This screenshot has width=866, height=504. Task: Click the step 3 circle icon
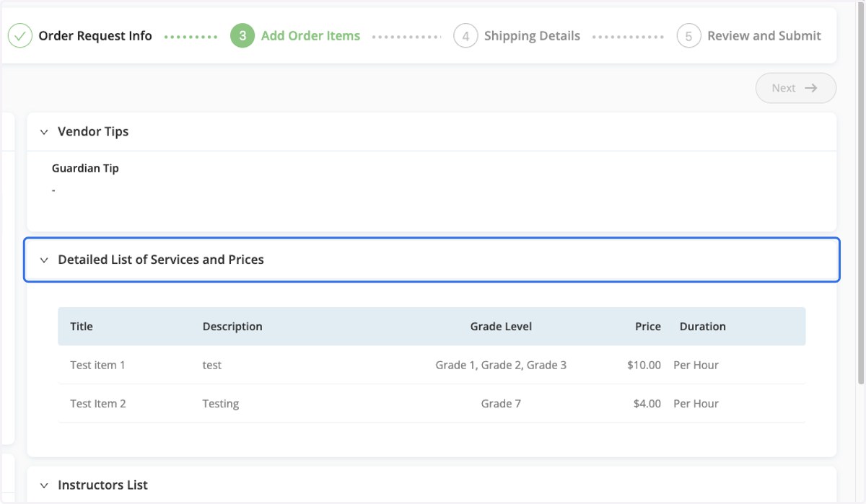tap(242, 36)
